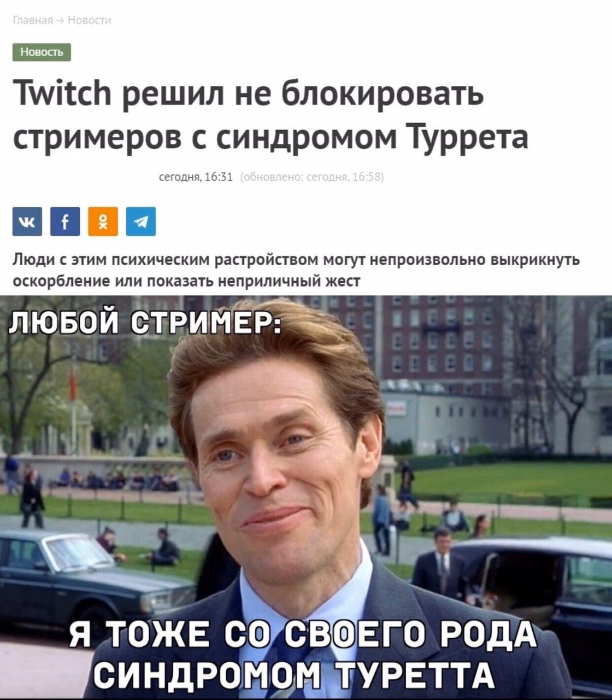Share the article on Facebook

point(65,221)
